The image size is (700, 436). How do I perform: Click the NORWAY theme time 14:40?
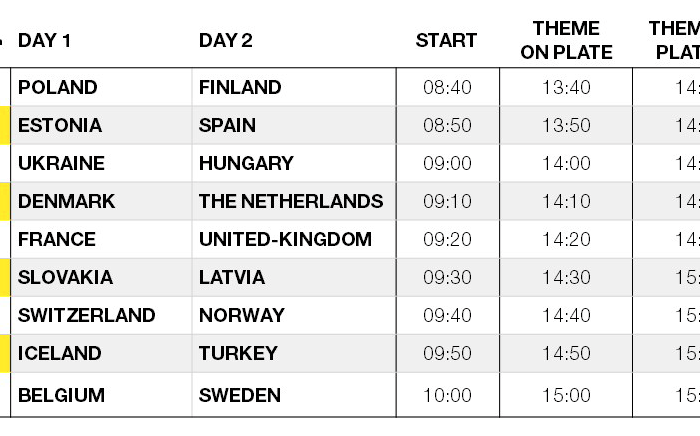[x=566, y=315]
